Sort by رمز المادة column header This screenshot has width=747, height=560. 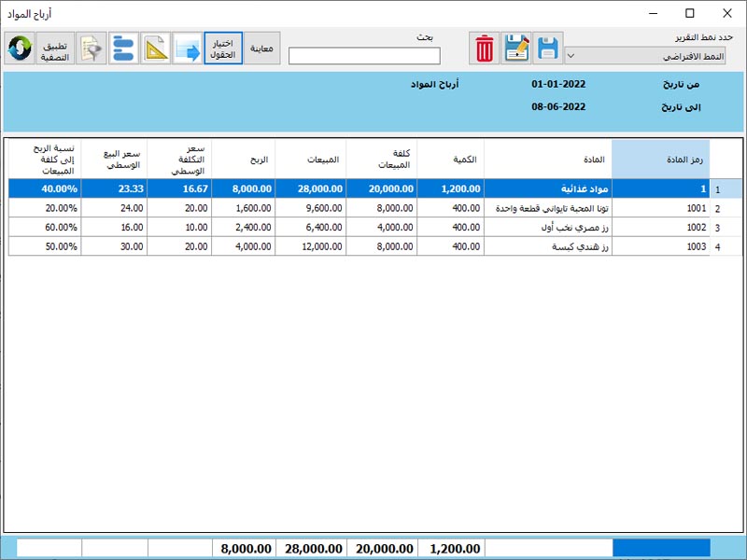pos(661,160)
